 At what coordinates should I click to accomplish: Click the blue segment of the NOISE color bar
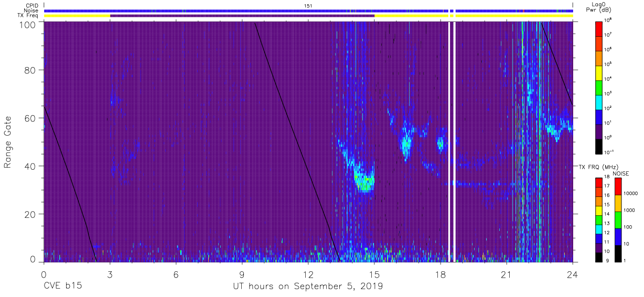pos(618,236)
